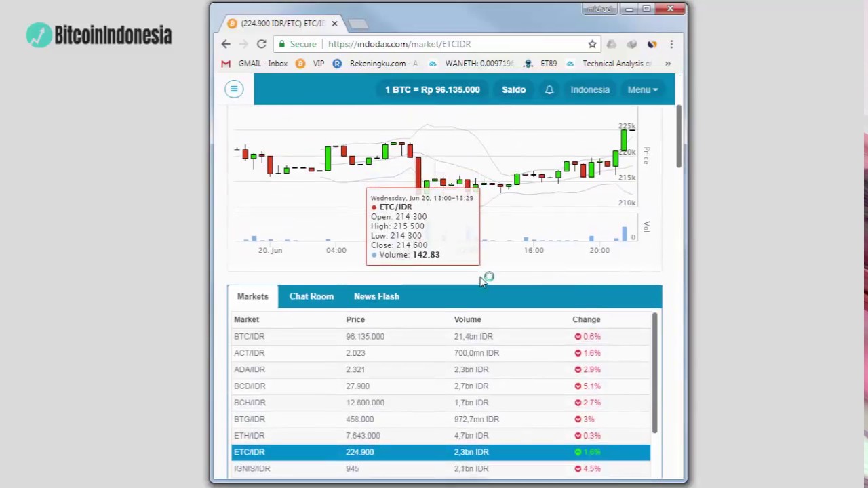Click the BitcoinIndonesia logo
This screenshot has width=868, height=488.
(x=99, y=35)
